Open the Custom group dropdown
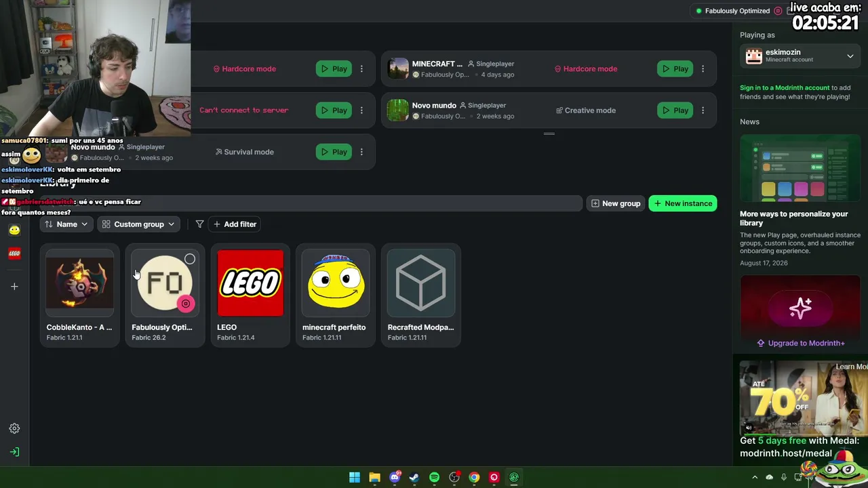Image resolution: width=868 pixels, height=488 pixels. pos(138,224)
